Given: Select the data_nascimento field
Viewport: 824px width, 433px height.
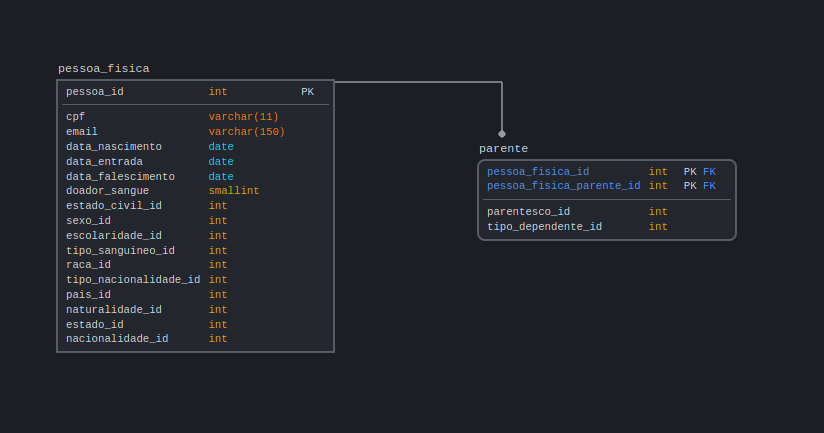Looking at the screenshot, I should click(195, 147).
